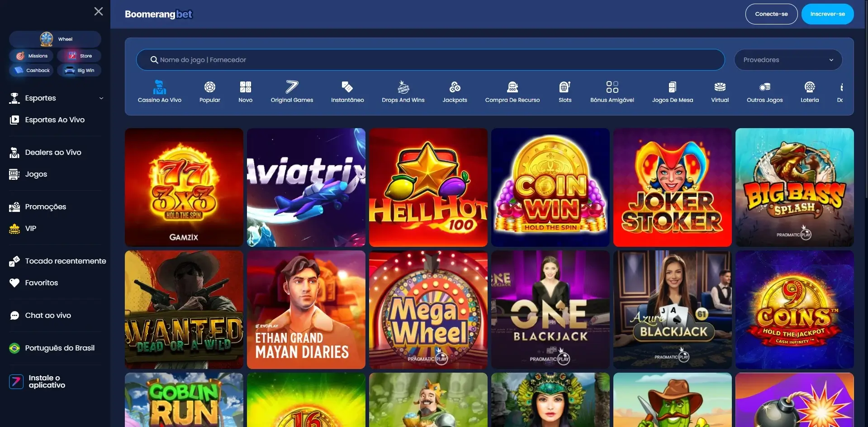Open the Cassino Ao Vivo category icon
This screenshot has height=427, width=868.
[159, 87]
